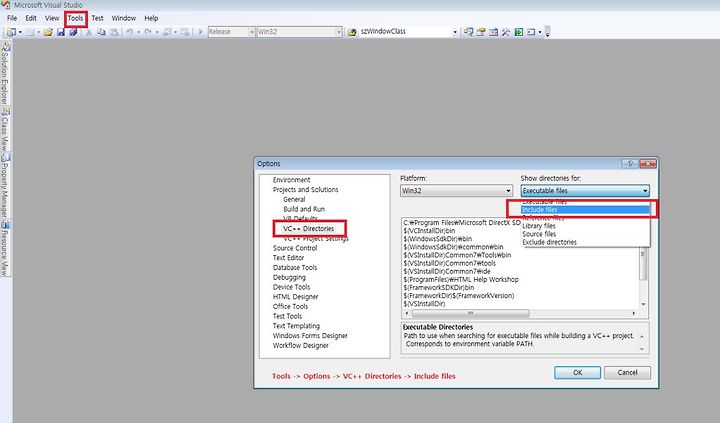720x423 pixels.
Task: Click the Toolbox hammer-and-wrench icon
Action: (506, 32)
